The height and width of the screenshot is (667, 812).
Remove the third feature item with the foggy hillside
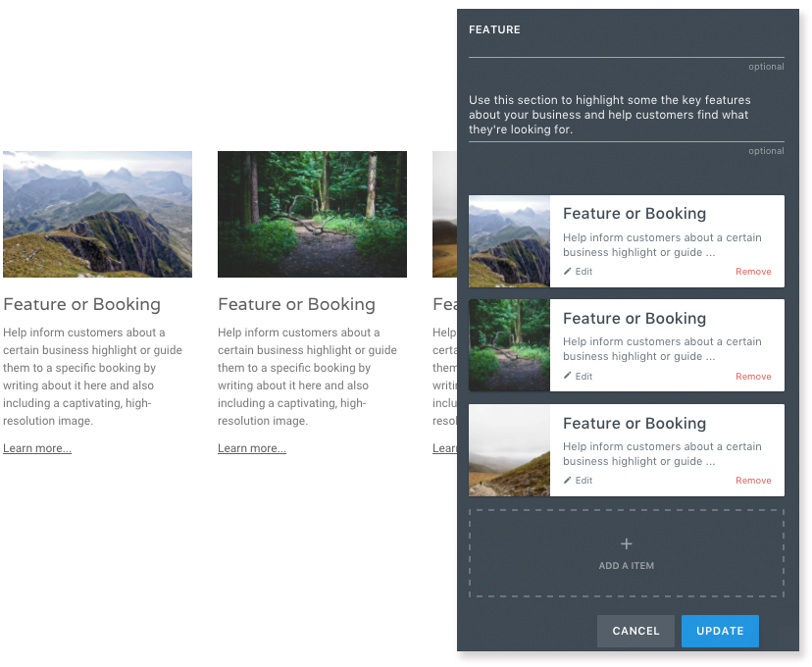(753, 481)
